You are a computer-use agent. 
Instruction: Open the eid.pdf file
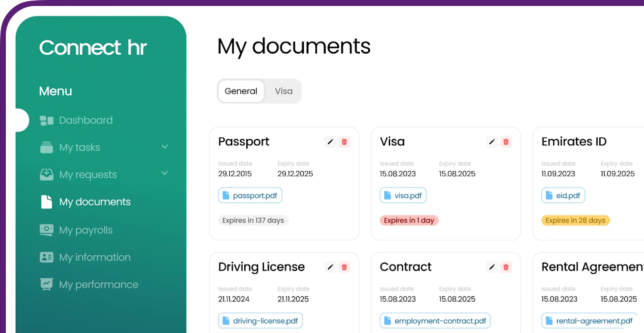[x=563, y=195]
